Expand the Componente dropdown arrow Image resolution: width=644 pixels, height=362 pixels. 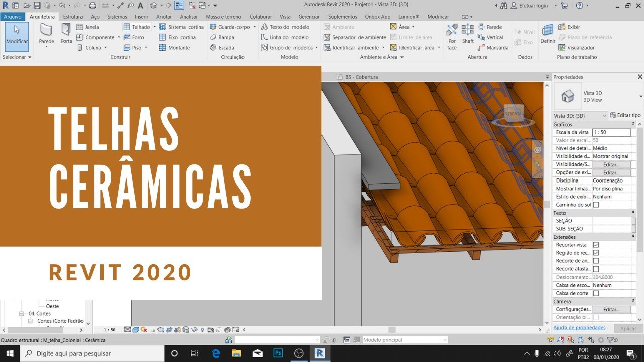(x=119, y=37)
